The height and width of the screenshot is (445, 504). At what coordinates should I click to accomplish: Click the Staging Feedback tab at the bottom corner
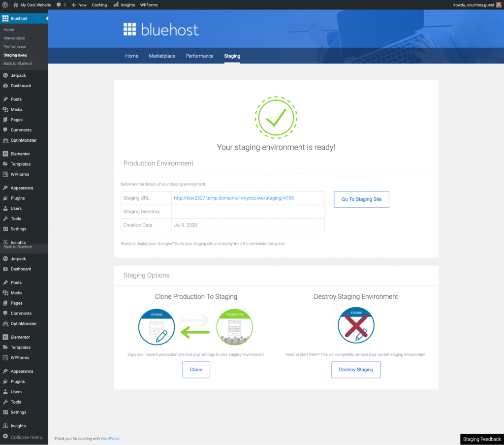pos(482,439)
